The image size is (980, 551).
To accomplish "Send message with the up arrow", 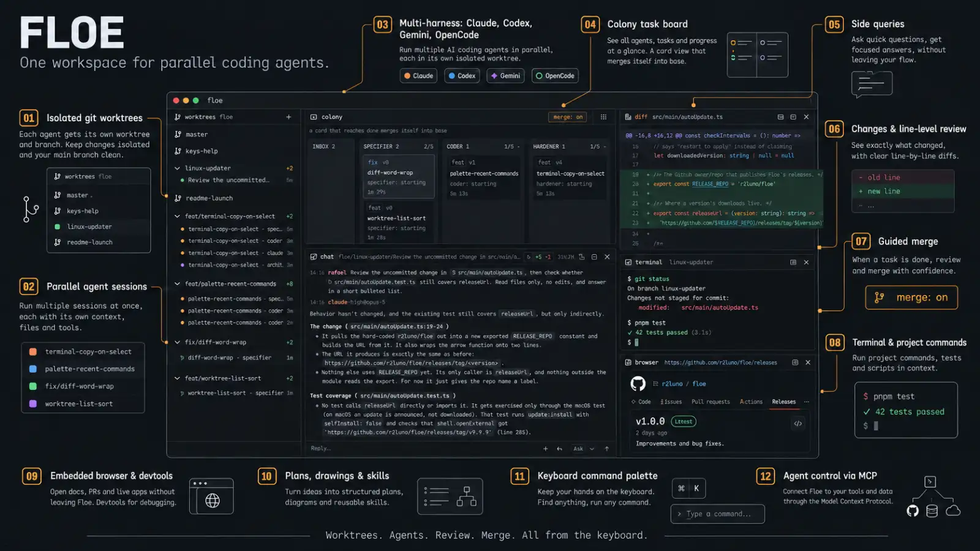I will [x=607, y=449].
